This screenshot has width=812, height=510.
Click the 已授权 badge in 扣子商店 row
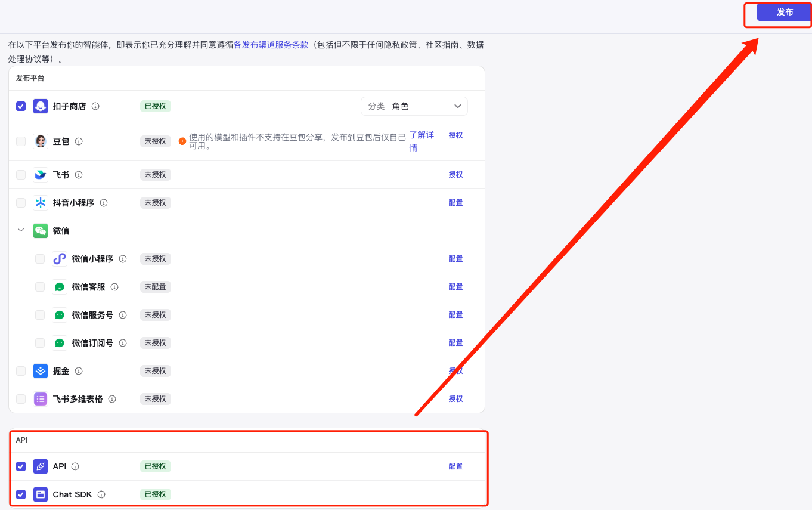[156, 106]
